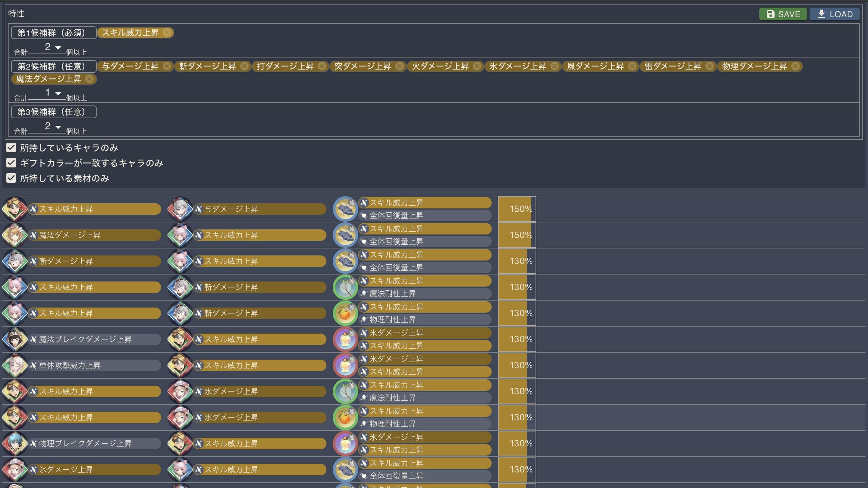Click first 魔法耐性上昇 material trait
Viewport: 868px width, 488px height.
(x=425, y=293)
